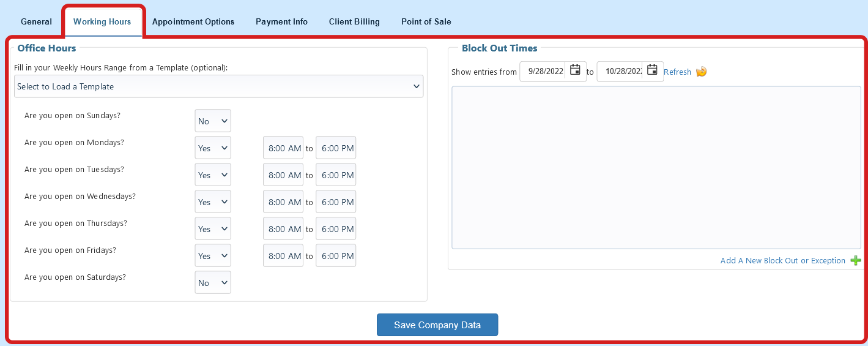The width and height of the screenshot is (868, 346).
Task: Expand the Load a Template dropdown
Action: [218, 86]
